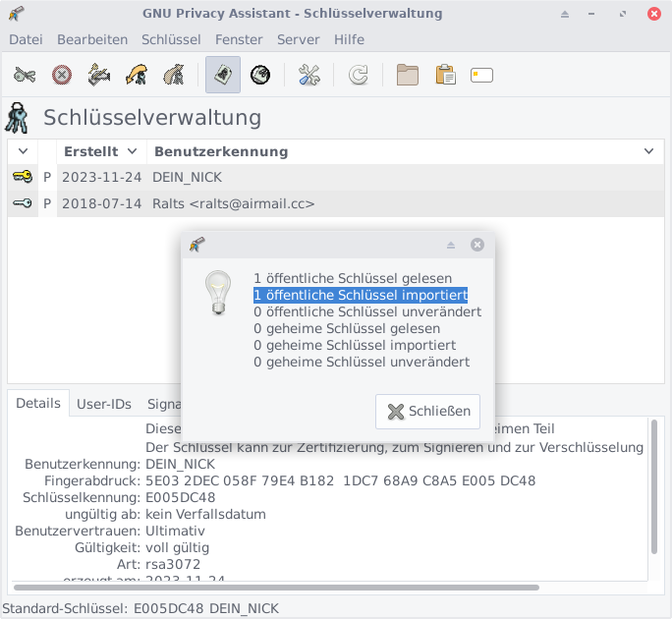Click the red delete key icon

62,75
